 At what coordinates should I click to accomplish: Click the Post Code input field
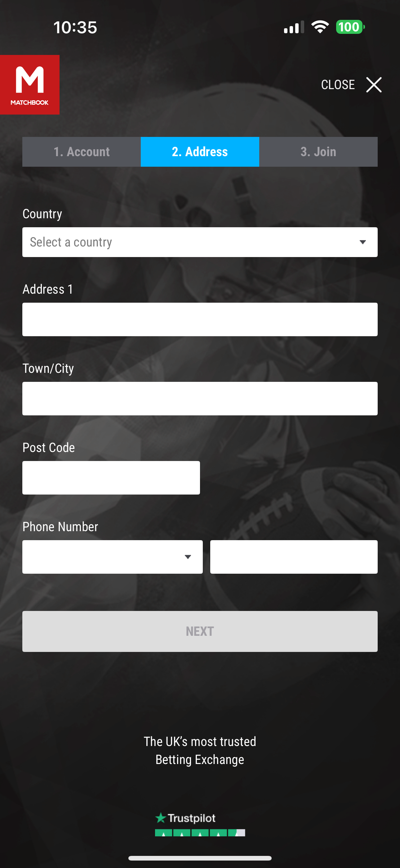[111, 477]
